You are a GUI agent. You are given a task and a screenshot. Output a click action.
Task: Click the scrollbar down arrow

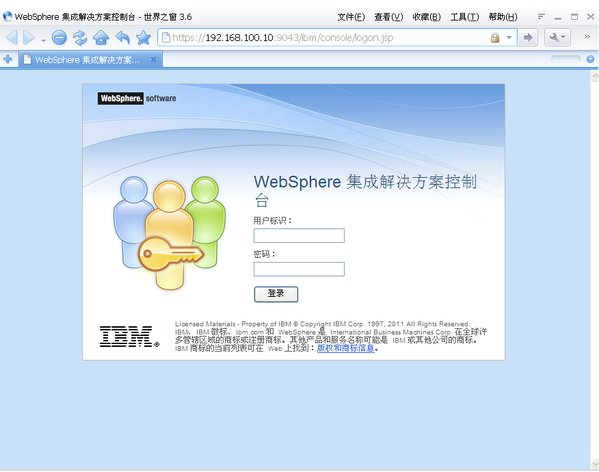595,464
